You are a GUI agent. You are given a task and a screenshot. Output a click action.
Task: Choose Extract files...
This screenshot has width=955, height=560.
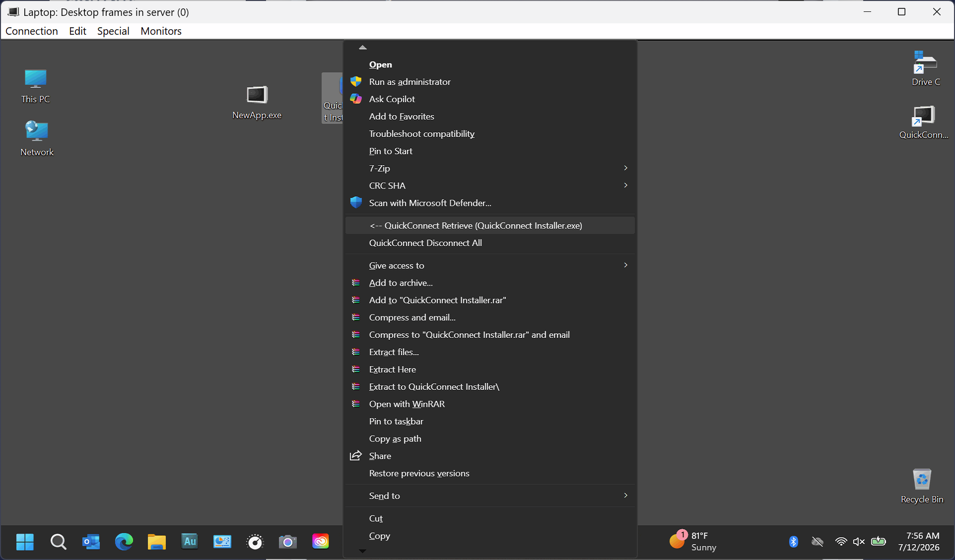[x=490, y=352]
